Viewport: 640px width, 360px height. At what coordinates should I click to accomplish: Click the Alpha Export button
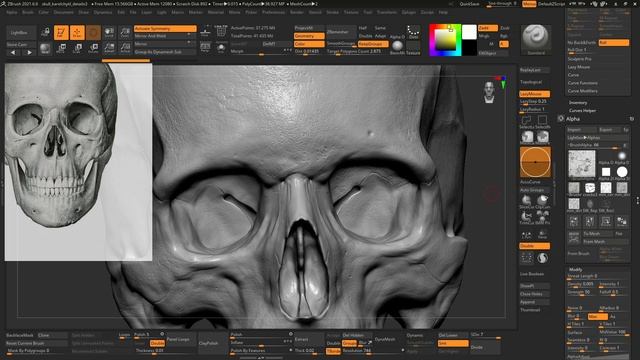point(609,130)
